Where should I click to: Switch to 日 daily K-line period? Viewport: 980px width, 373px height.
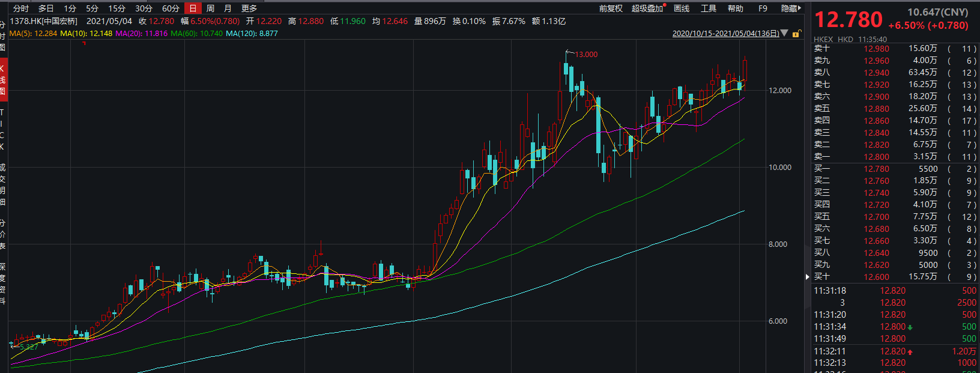(x=193, y=8)
